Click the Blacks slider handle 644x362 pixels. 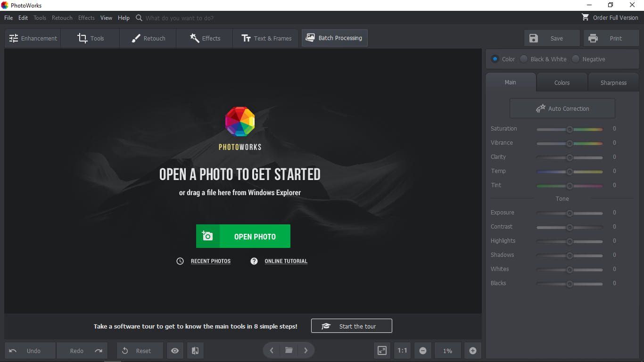coord(570,284)
